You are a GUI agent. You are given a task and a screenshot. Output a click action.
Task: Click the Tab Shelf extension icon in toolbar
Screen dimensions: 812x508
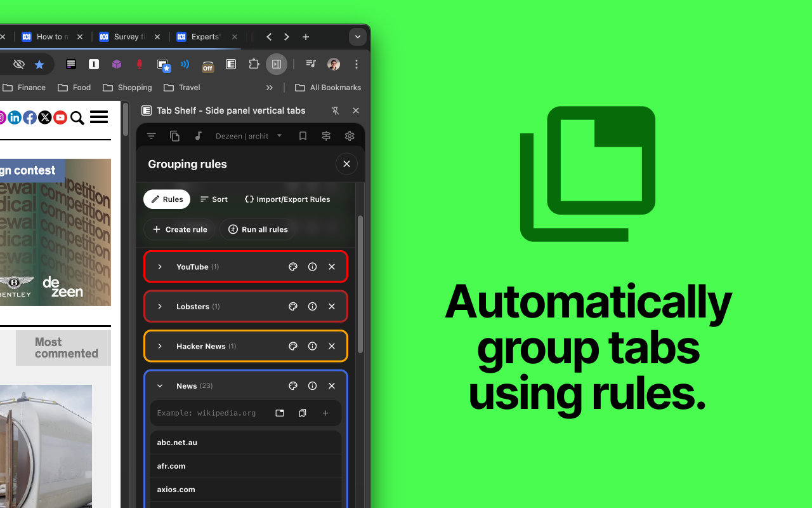pos(231,64)
